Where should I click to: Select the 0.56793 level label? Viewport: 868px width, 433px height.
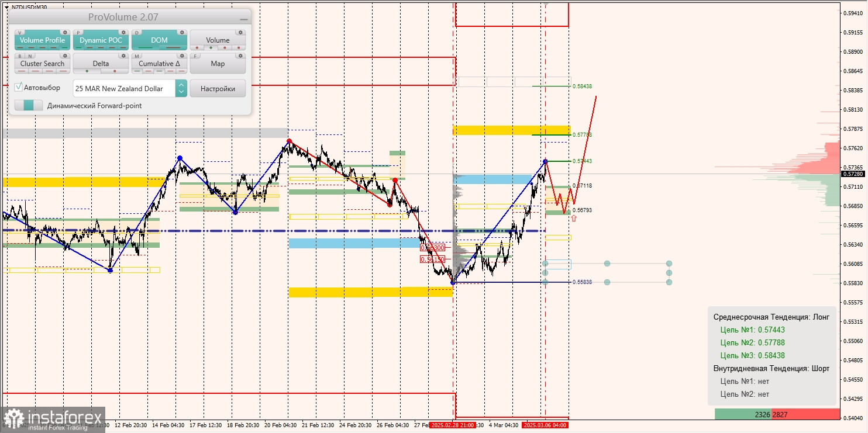click(582, 210)
